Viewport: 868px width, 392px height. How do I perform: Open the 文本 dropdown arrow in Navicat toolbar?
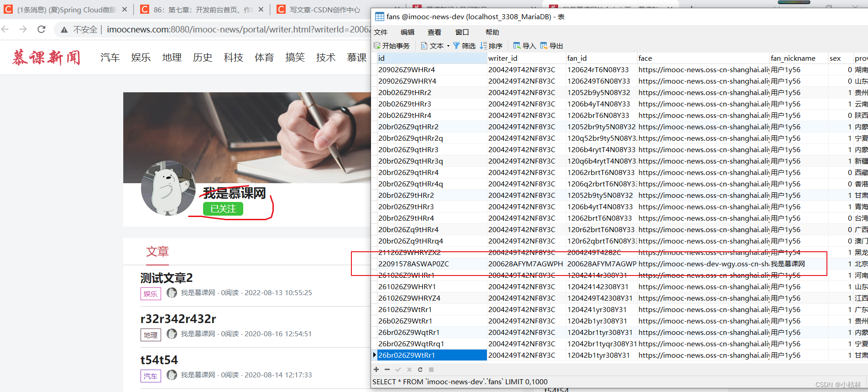point(448,46)
